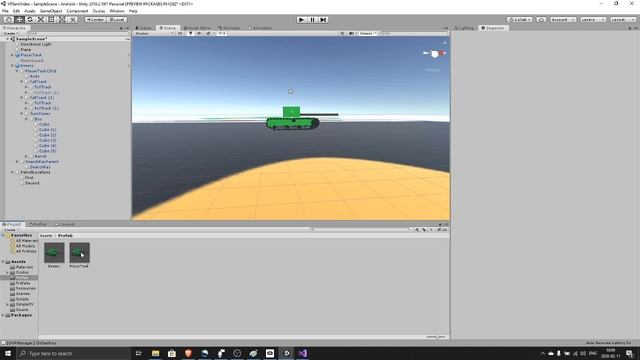Toggle scene effects button

coord(209,33)
